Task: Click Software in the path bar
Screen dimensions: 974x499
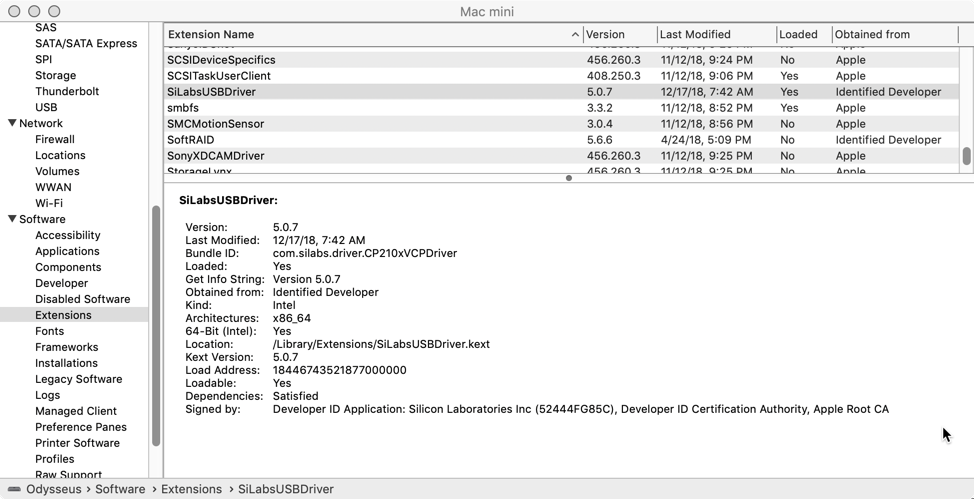Action: pos(120,489)
